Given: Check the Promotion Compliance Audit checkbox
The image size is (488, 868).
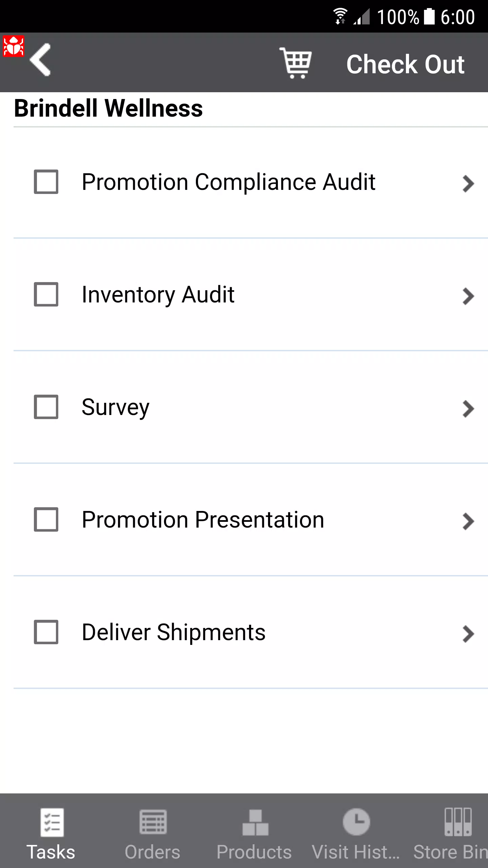Looking at the screenshot, I should tap(46, 182).
